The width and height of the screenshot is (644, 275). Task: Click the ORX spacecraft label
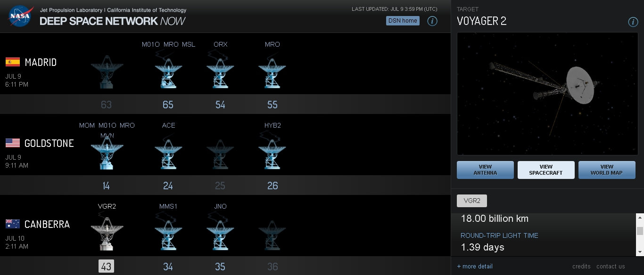click(x=220, y=44)
